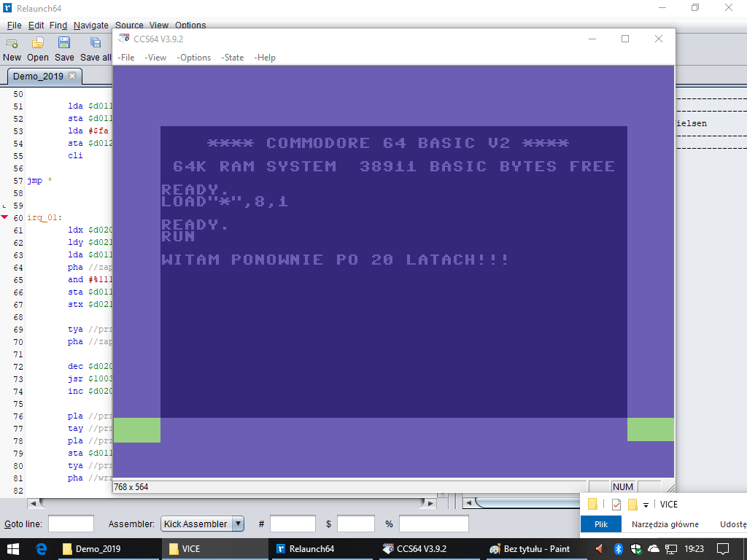Click the New folder icon in the VICE Explorer toolbar
Viewport: 747px width, 560px height.
[632, 505]
